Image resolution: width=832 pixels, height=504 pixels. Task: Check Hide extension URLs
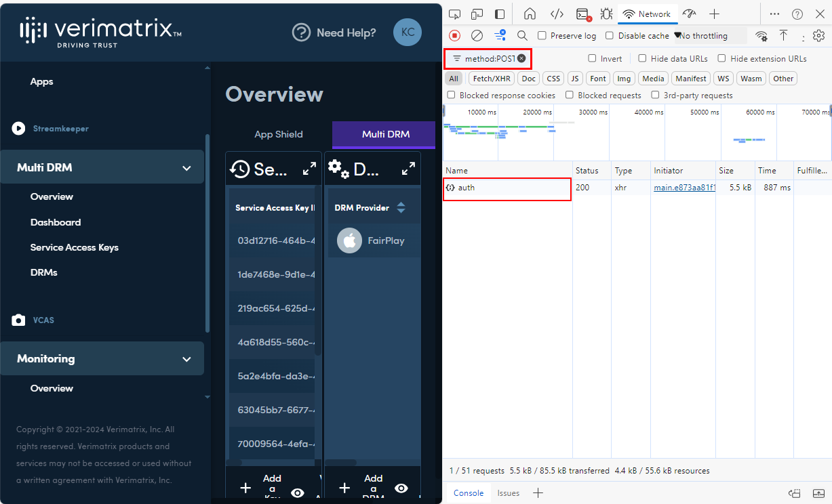pyautogui.click(x=722, y=58)
